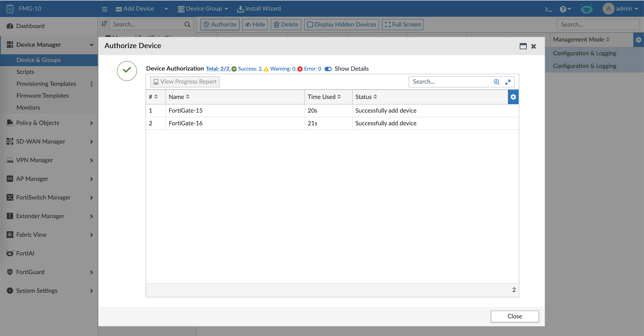This screenshot has height=336, width=644.
Task: Click the hamburger menu toggle icon
Action: [105, 9]
